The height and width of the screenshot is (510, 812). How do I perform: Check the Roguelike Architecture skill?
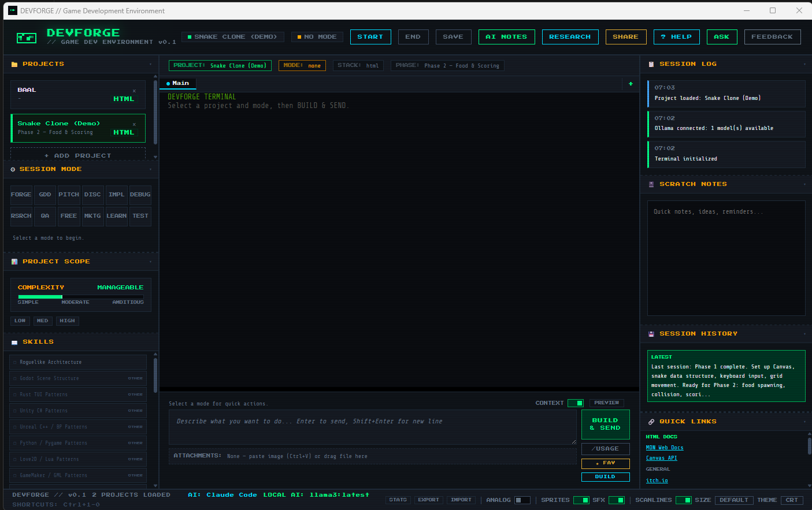click(x=14, y=362)
